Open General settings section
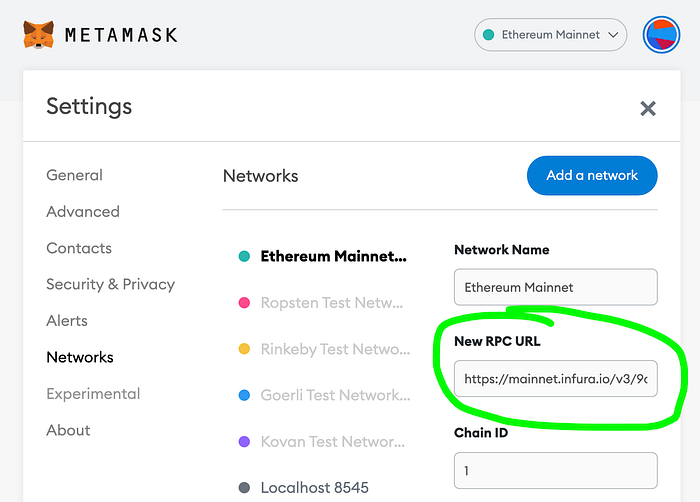700x502 pixels. [x=75, y=175]
